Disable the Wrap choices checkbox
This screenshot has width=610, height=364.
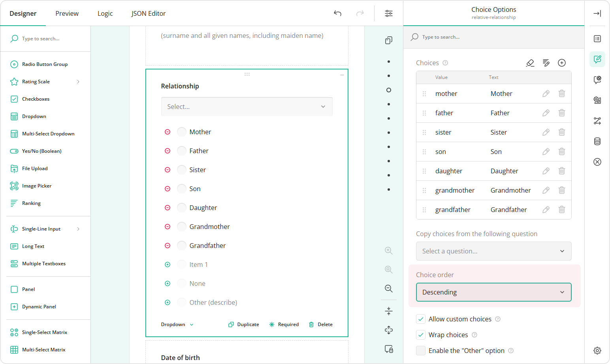click(x=421, y=335)
